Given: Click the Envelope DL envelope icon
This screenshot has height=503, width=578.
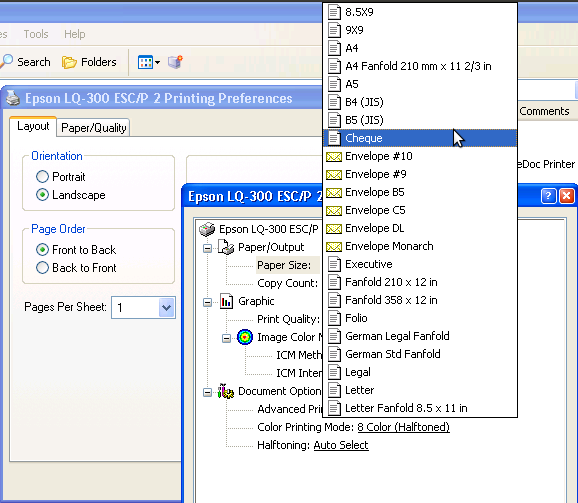Looking at the screenshot, I should tap(334, 229).
